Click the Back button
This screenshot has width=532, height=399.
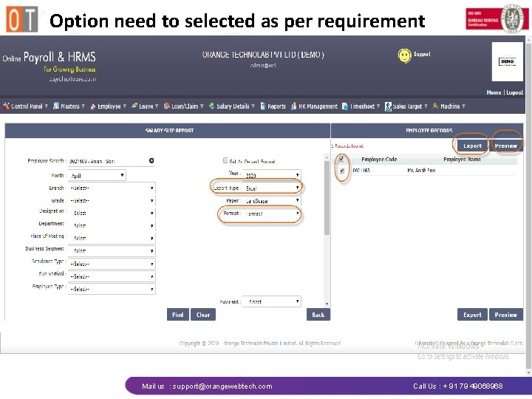[318, 315]
